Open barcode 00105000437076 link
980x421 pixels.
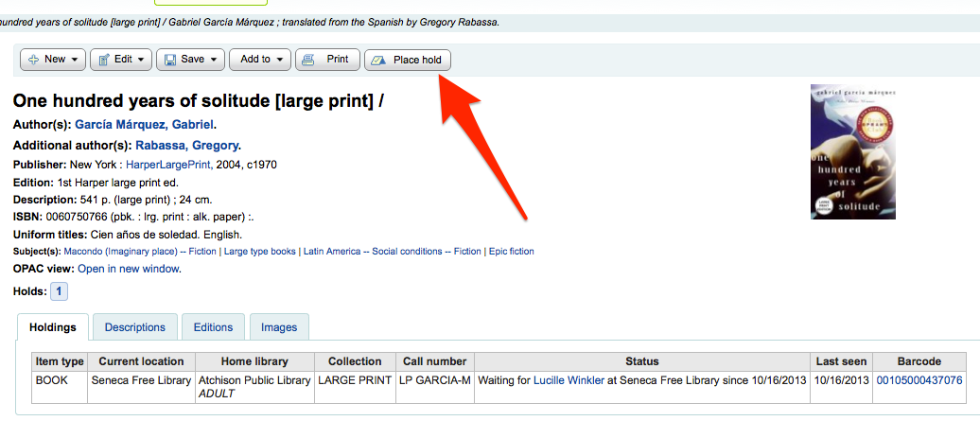(919, 380)
